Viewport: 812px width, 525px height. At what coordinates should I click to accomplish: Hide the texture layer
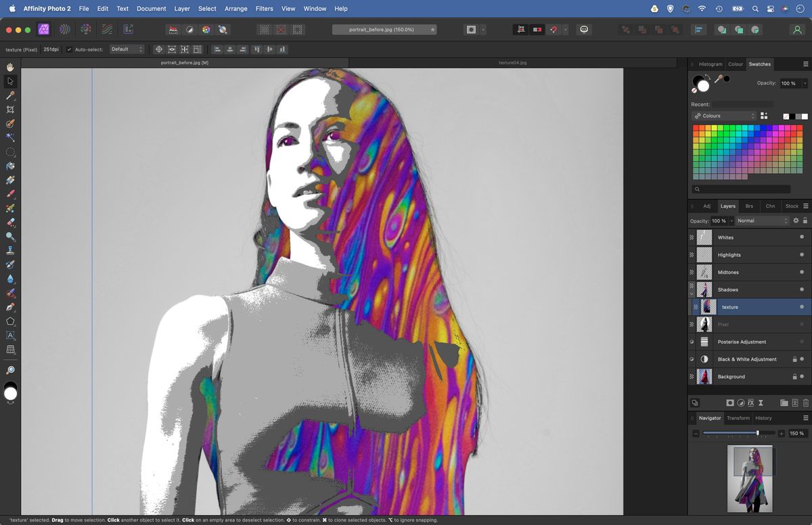[801, 306]
